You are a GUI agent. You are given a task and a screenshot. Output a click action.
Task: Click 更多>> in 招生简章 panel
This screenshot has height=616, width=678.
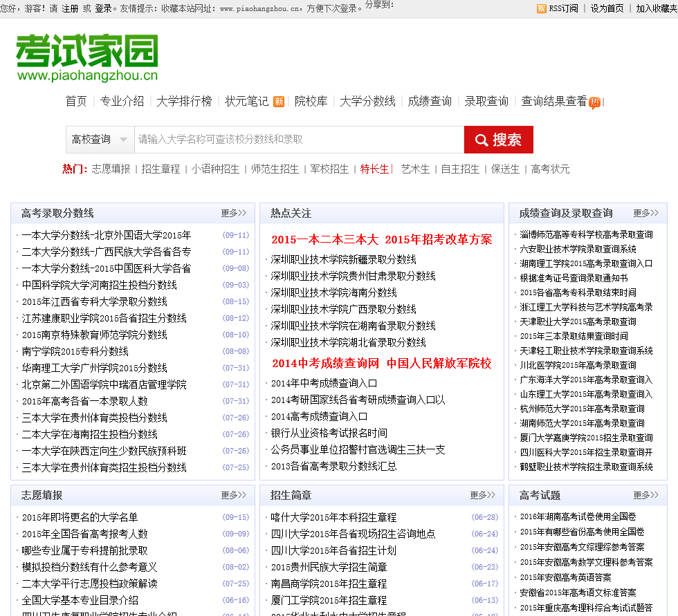(483, 495)
